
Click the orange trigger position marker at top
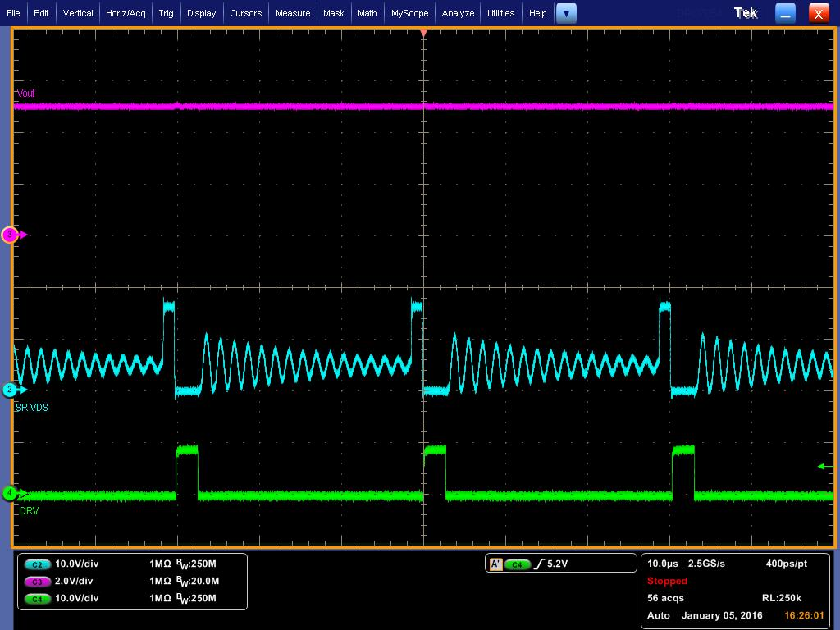423,33
